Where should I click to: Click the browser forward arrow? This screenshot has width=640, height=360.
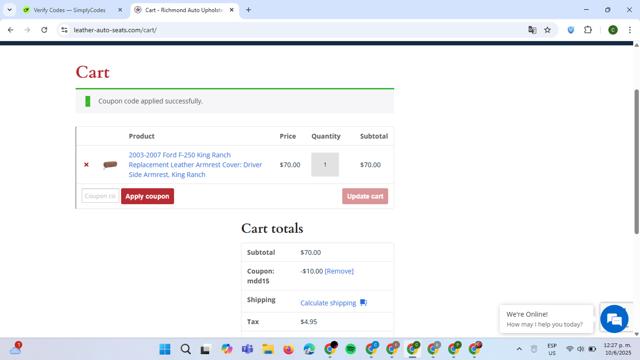click(27, 30)
